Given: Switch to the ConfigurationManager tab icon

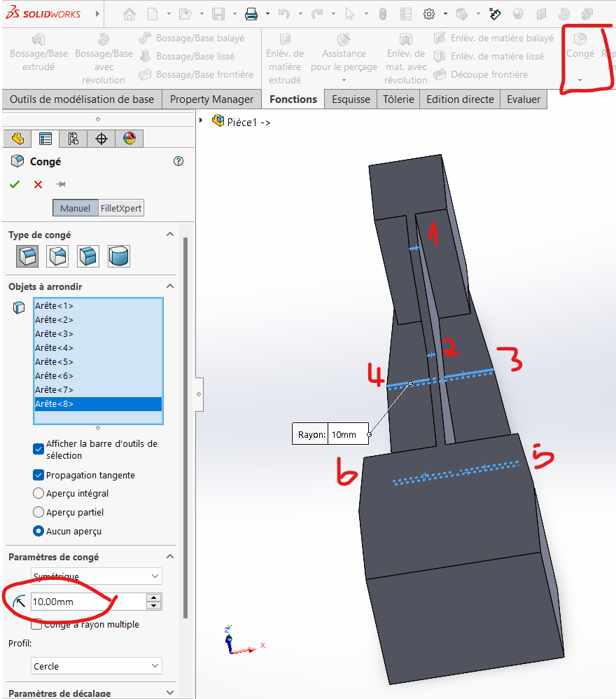Looking at the screenshot, I should [x=73, y=139].
